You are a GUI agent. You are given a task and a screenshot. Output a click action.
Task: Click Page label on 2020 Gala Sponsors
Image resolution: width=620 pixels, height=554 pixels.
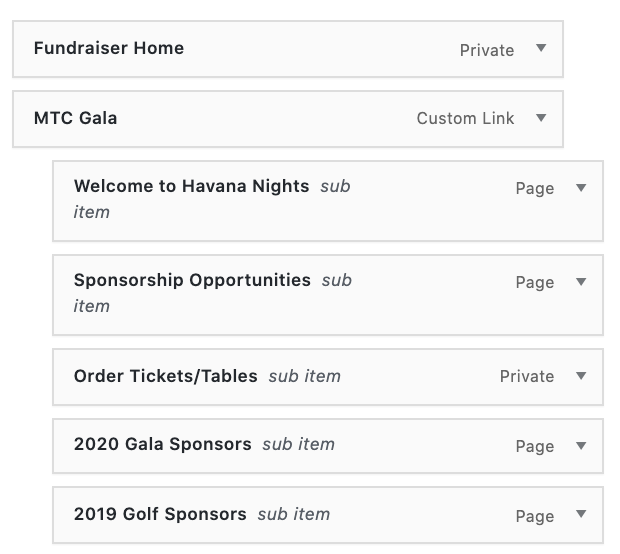click(x=535, y=447)
